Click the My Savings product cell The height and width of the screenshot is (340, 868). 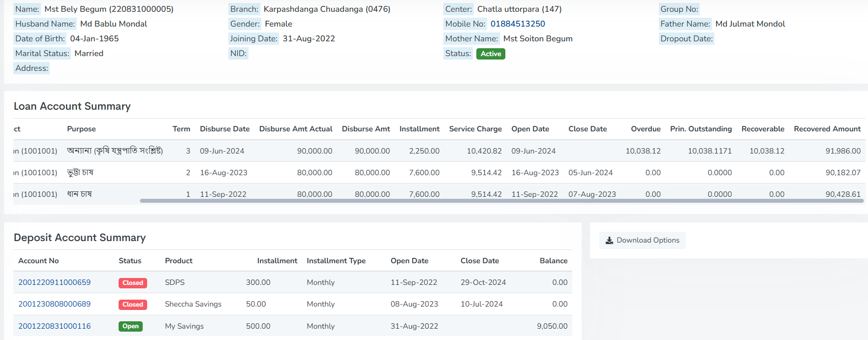coord(184,326)
